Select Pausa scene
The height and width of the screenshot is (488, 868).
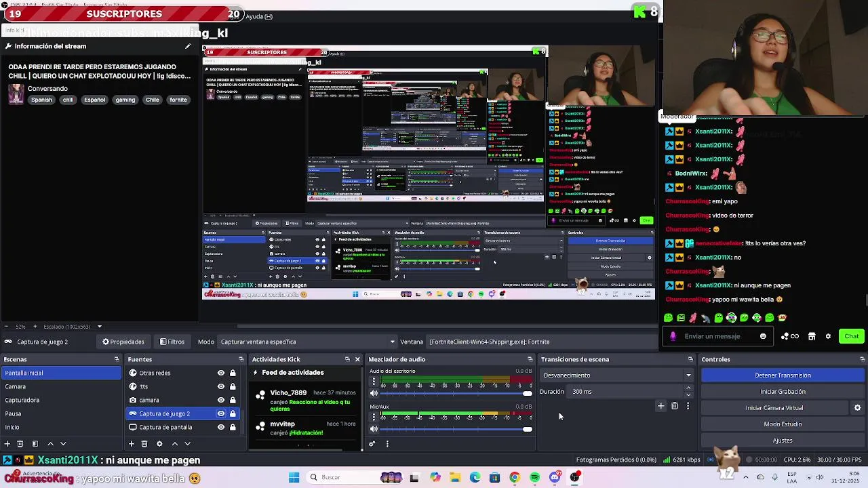[61, 413]
